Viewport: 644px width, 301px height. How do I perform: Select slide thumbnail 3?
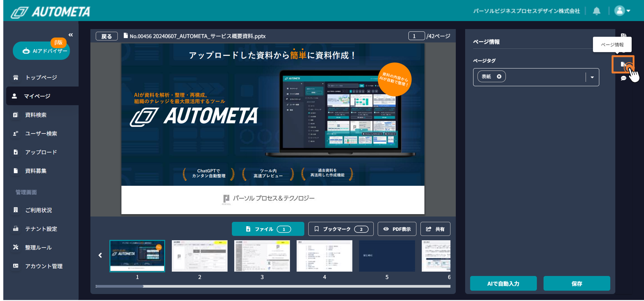(262, 256)
